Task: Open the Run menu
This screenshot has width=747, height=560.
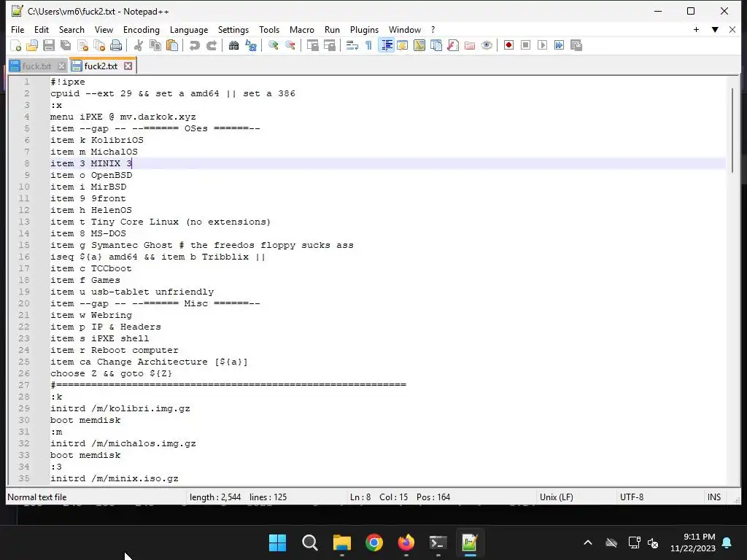Action: point(332,29)
